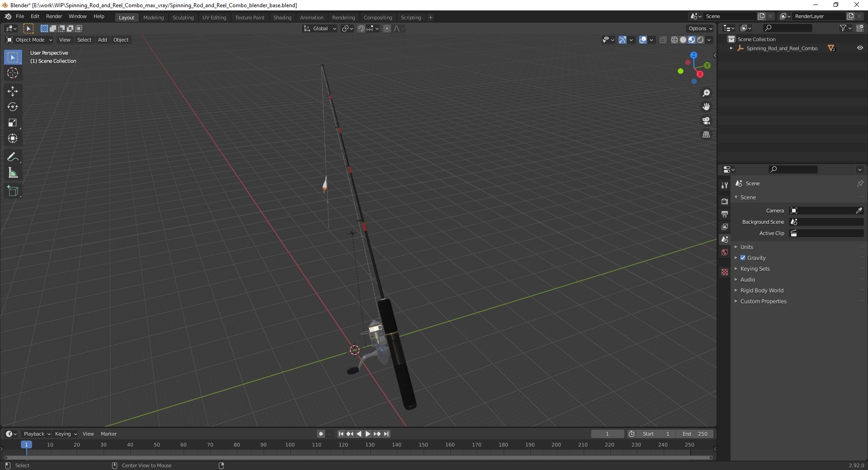Play the animation forward
The height and width of the screenshot is (470, 868).
pyautogui.click(x=368, y=434)
